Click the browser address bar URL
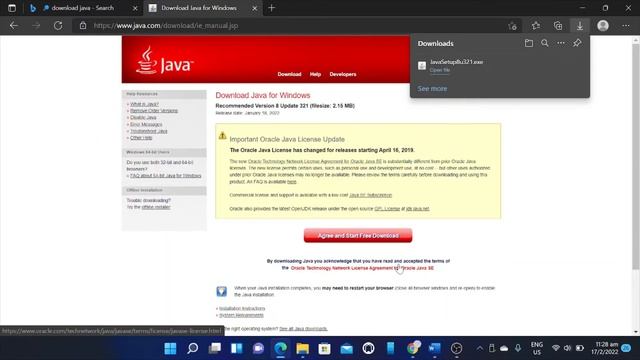Screen dimensions: 640x360 [x=166, y=26]
